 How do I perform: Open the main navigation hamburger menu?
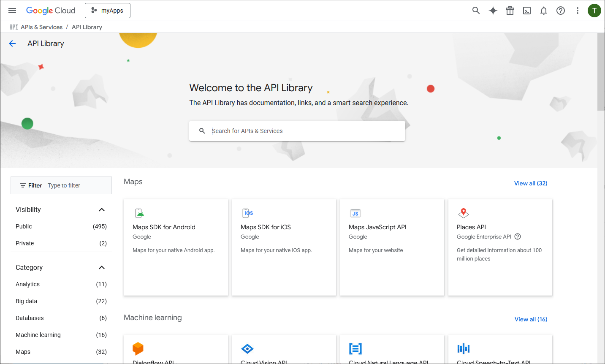(12, 11)
